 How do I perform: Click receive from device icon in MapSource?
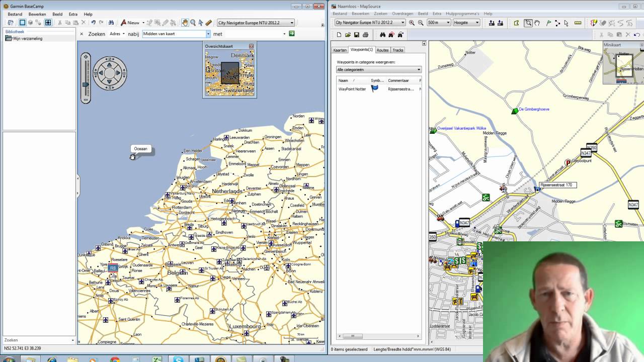pos(501,23)
